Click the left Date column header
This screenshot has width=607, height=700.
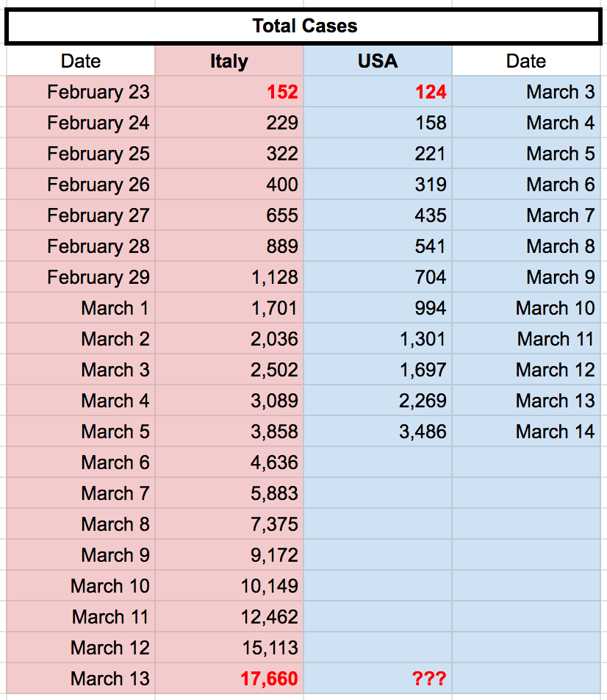(81, 61)
